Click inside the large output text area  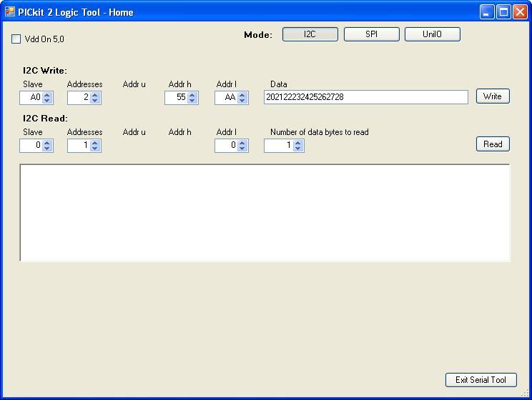[265, 213]
